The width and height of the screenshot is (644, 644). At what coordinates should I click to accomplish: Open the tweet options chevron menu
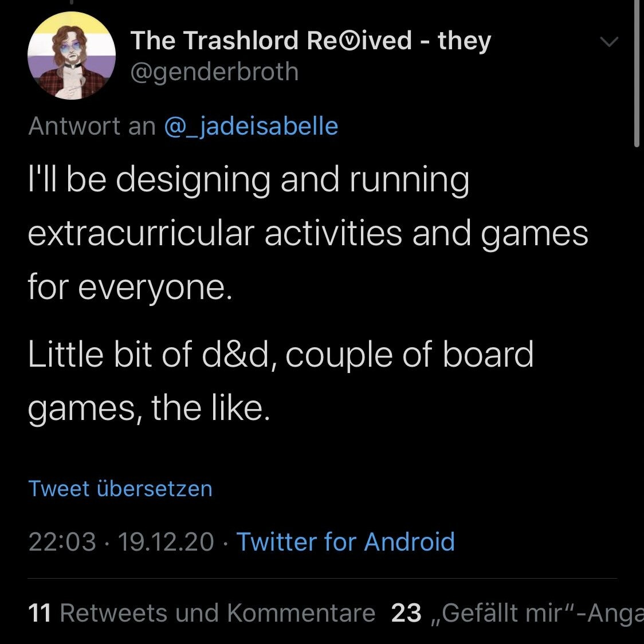click(608, 42)
